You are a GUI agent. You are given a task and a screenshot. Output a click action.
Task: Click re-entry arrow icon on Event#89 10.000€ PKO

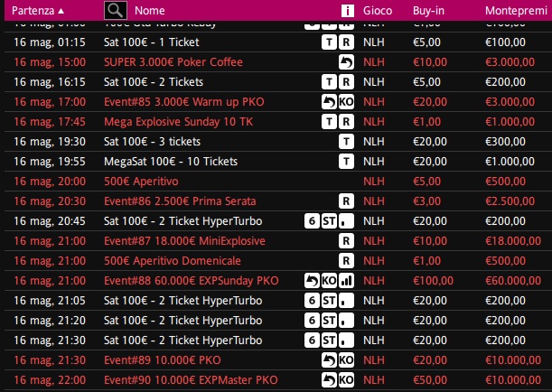point(329,360)
